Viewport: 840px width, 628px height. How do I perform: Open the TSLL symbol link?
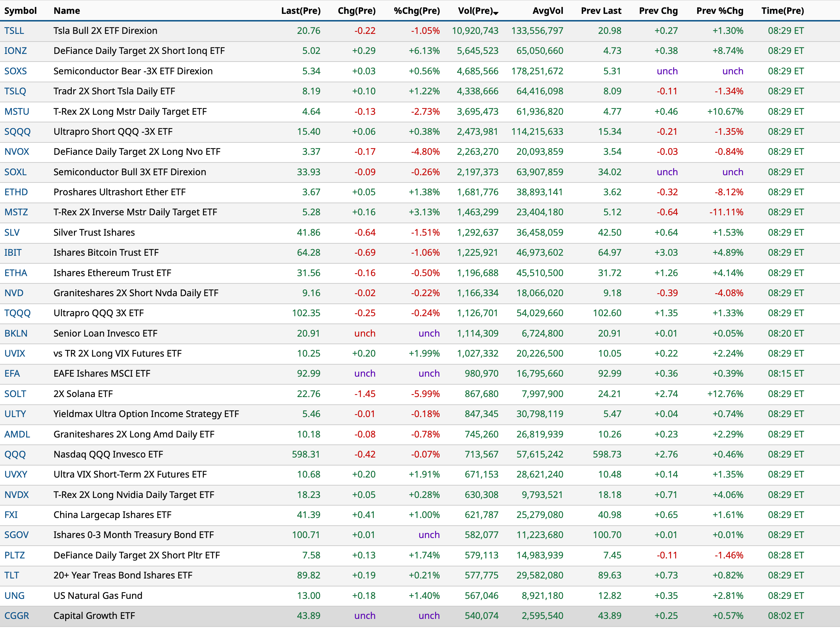14,31
